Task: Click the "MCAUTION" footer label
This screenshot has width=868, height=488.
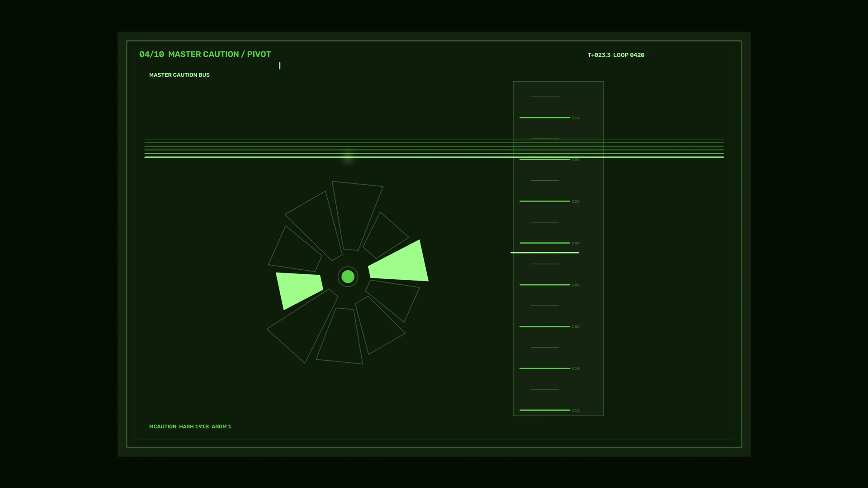Action: pos(163,427)
